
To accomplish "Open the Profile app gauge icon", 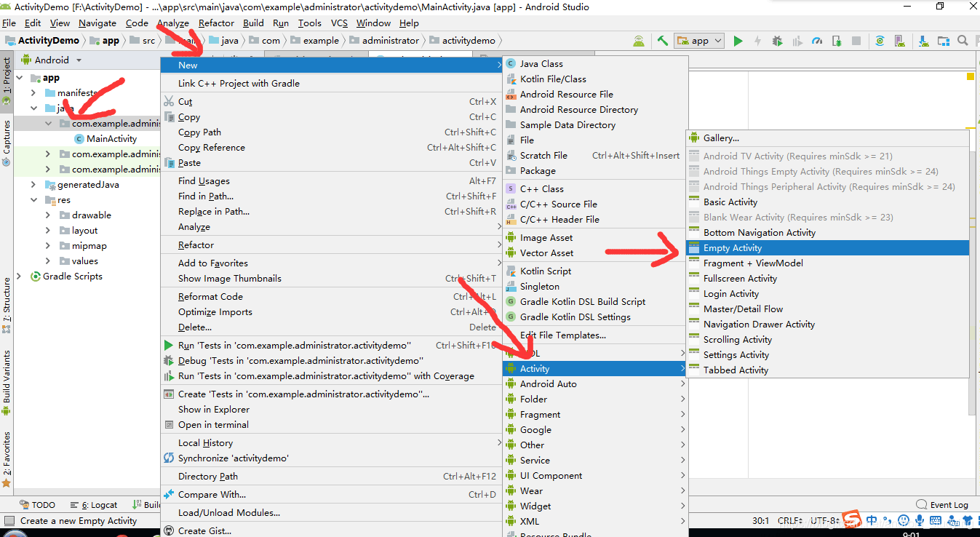I will 816,41.
